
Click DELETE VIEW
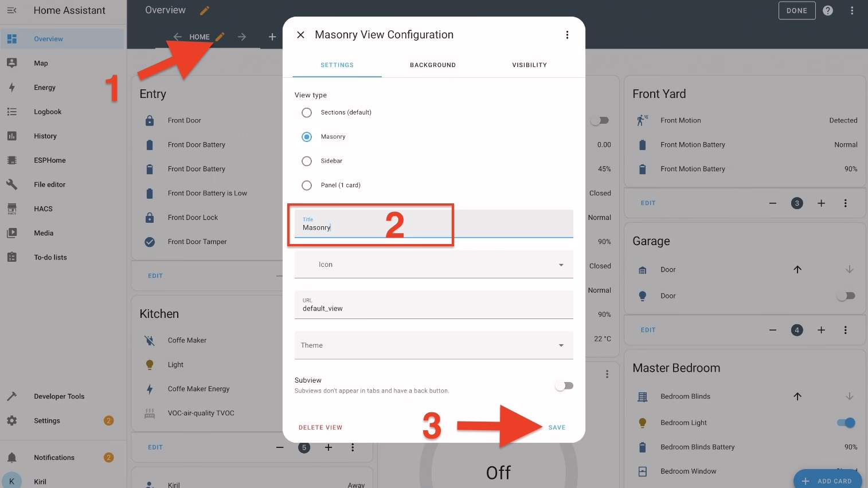320,428
